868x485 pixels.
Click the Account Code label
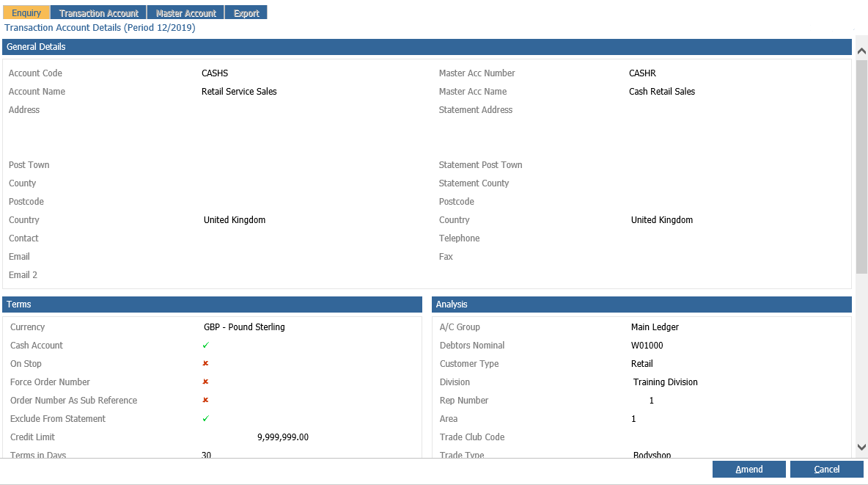(35, 73)
